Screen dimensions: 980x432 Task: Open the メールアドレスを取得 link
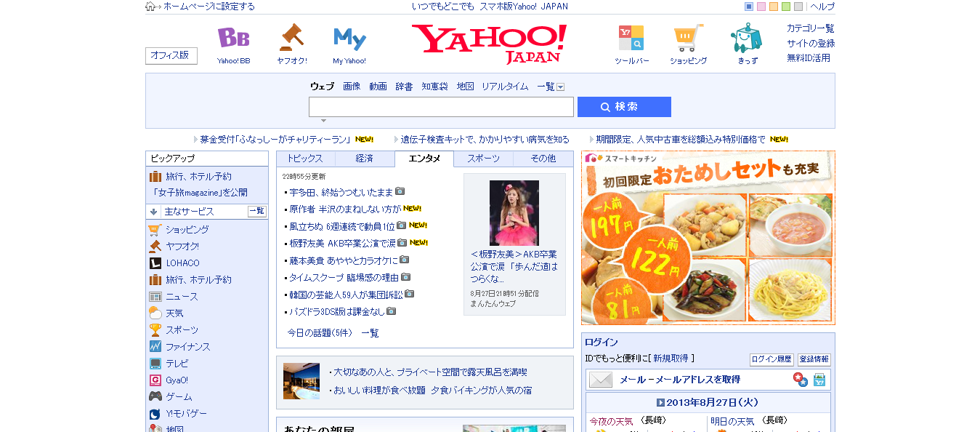point(680,380)
